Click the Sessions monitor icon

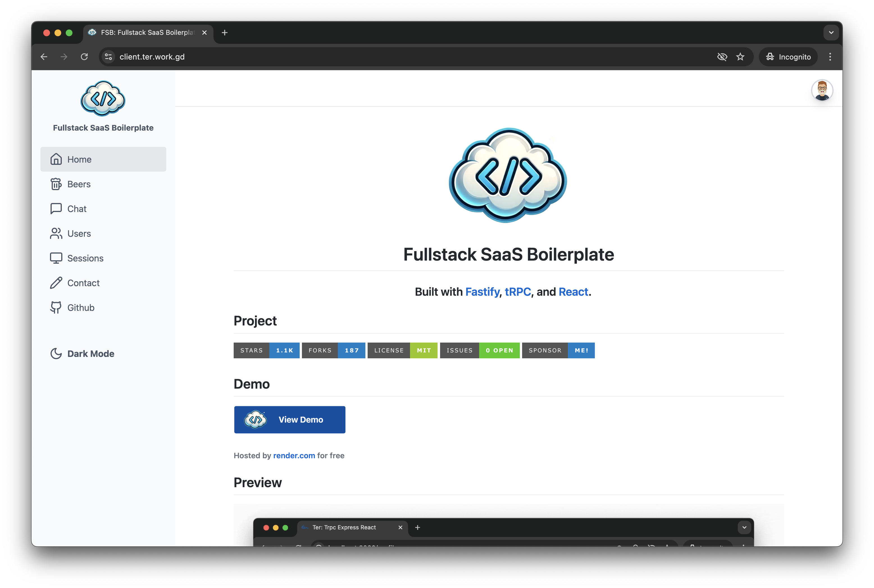(56, 258)
